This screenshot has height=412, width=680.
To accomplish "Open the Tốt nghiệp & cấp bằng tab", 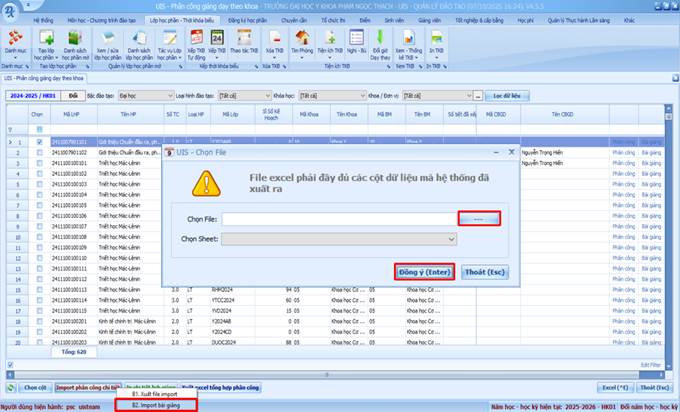I will pyautogui.click(x=479, y=20).
